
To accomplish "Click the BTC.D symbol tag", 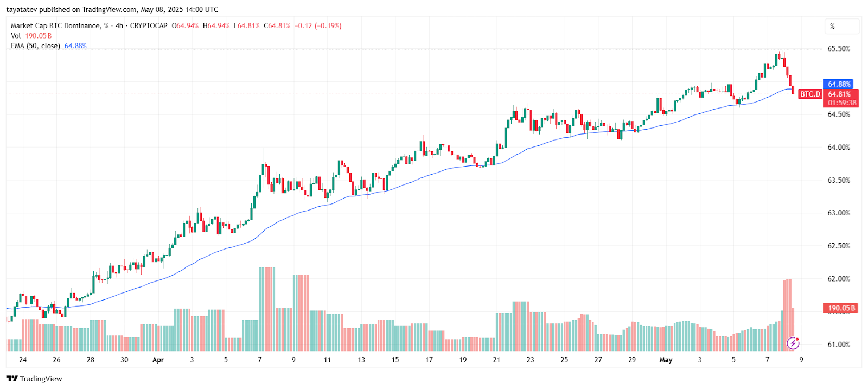I will tap(810, 94).
